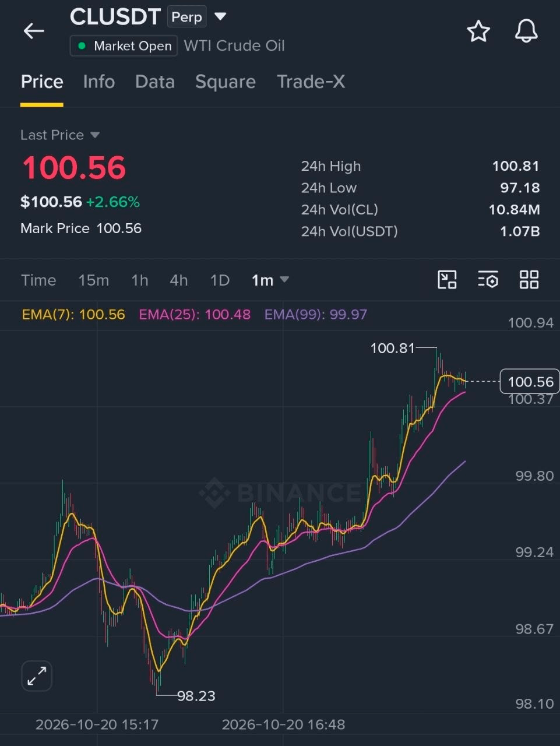Tap the EMA(99) indicator label
560x746 pixels.
(x=316, y=315)
